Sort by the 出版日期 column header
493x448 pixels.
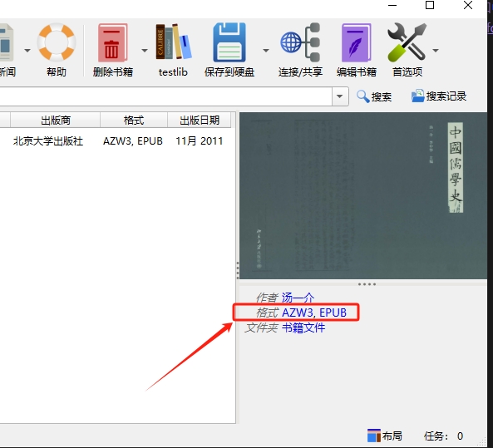tap(200, 120)
